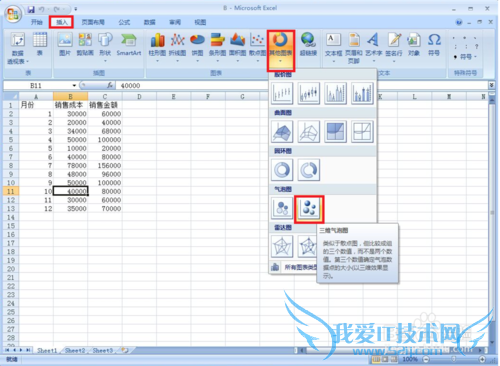
Task: Open Bar chart (条形图) gallery
Action: [x=217, y=47]
